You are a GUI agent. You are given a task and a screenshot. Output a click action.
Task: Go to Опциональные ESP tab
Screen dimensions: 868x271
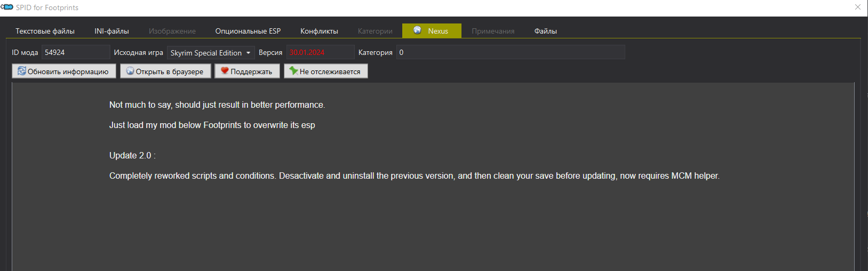[x=248, y=31]
